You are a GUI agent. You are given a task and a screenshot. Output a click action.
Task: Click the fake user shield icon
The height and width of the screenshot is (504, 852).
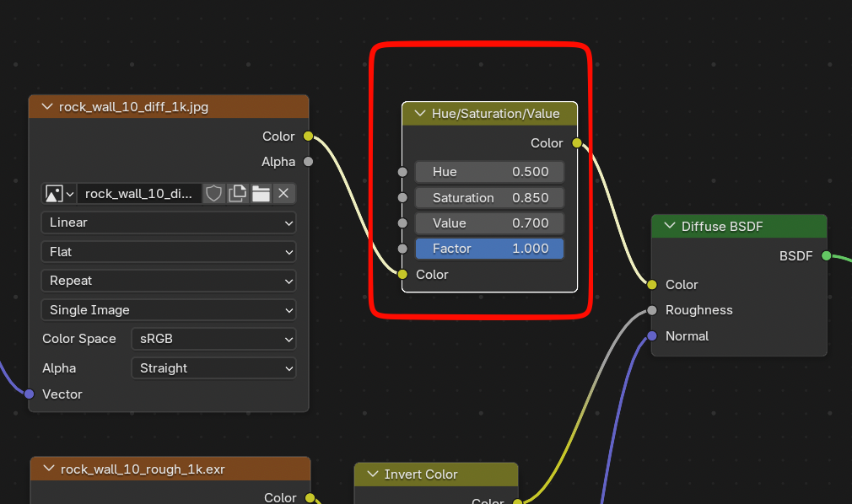[x=214, y=194]
